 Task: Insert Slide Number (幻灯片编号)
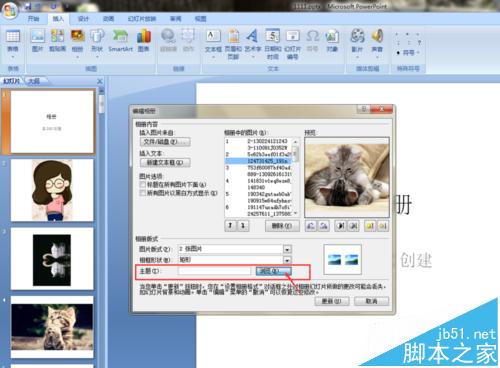coord(292,44)
